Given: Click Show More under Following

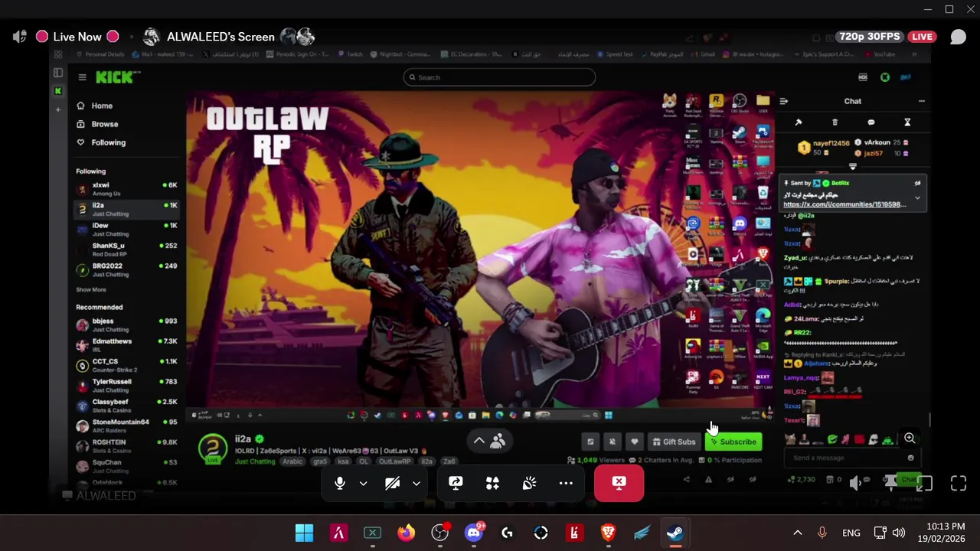Looking at the screenshot, I should pos(91,290).
